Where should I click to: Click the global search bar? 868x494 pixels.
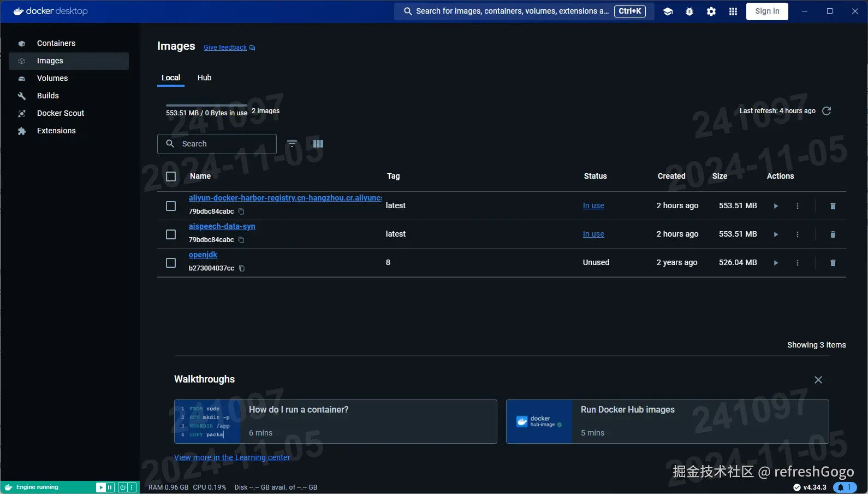coord(524,11)
